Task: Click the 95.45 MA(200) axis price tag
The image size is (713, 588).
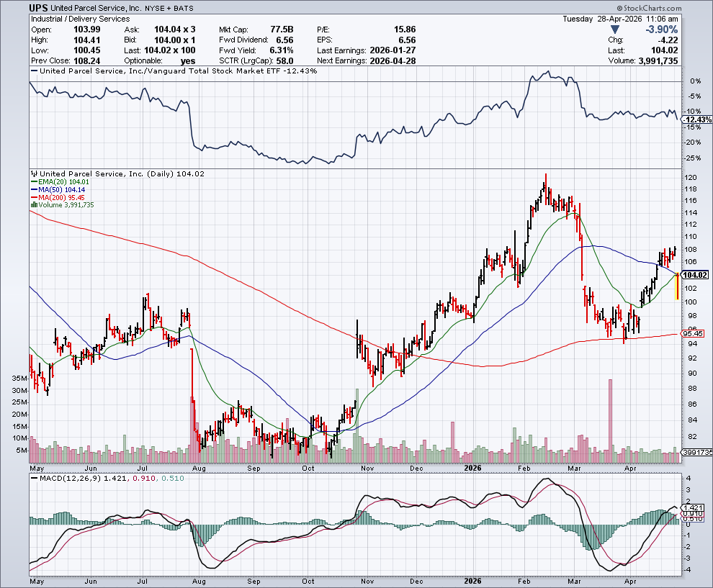Action: pos(696,333)
